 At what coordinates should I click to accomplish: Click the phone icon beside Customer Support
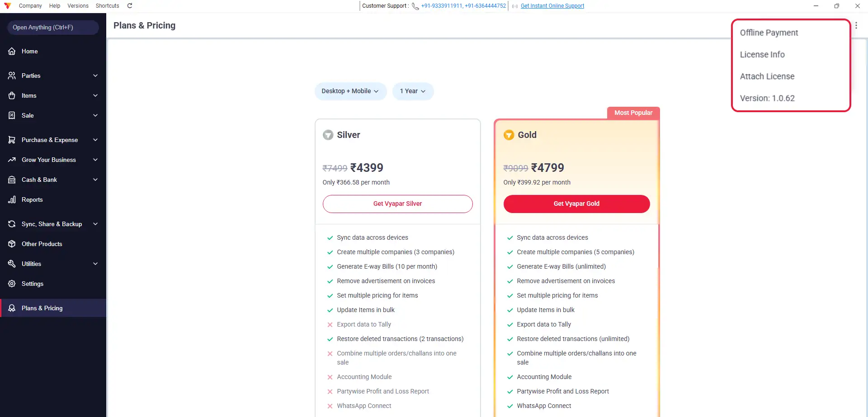click(415, 6)
